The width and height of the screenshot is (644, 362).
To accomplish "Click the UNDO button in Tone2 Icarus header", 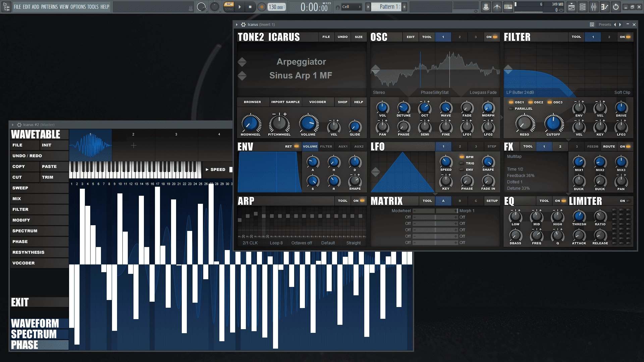I will [342, 37].
